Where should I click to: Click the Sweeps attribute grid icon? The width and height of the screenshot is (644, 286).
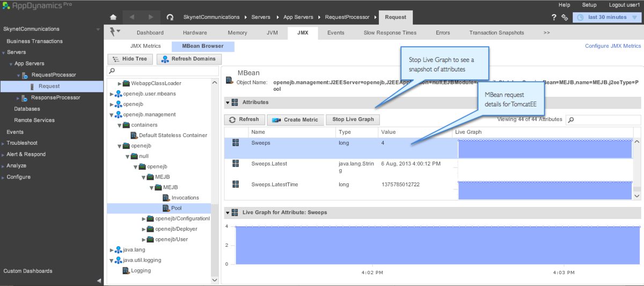[236, 142]
